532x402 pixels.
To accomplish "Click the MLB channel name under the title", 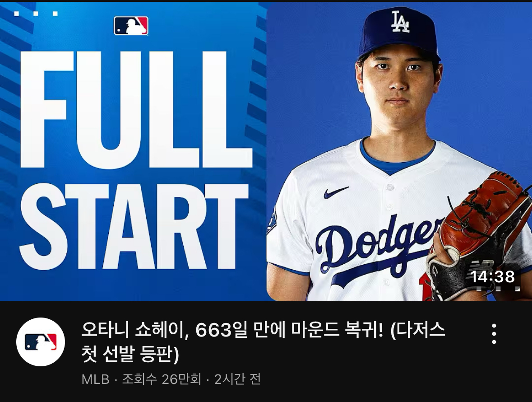I will pyautogui.click(x=95, y=379).
